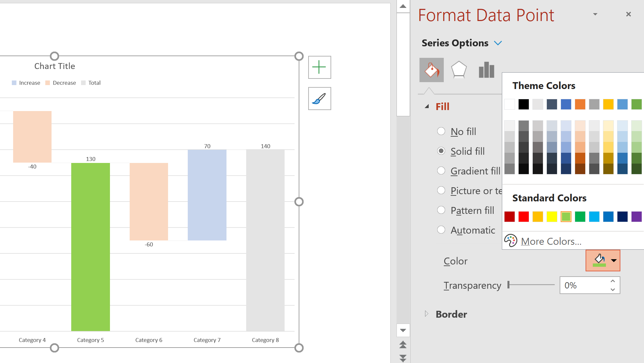
Task: Click the Chart Elements plus button
Action: tap(319, 67)
